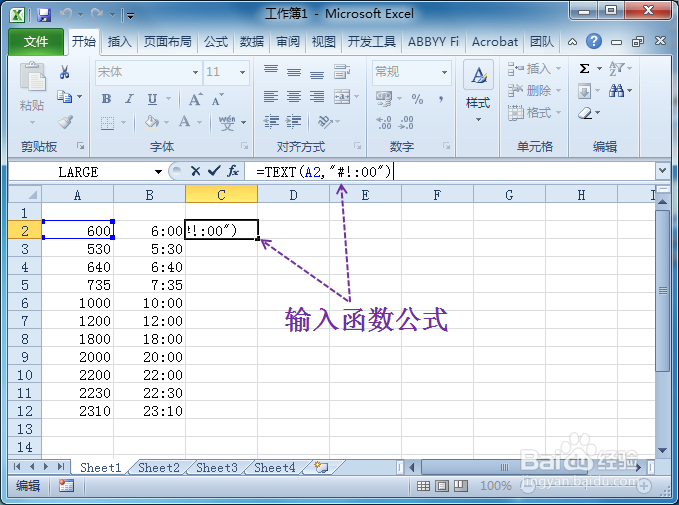Open the Customize Quick Access Toolbar dropdown
679x505 pixels.
[x=130, y=16]
